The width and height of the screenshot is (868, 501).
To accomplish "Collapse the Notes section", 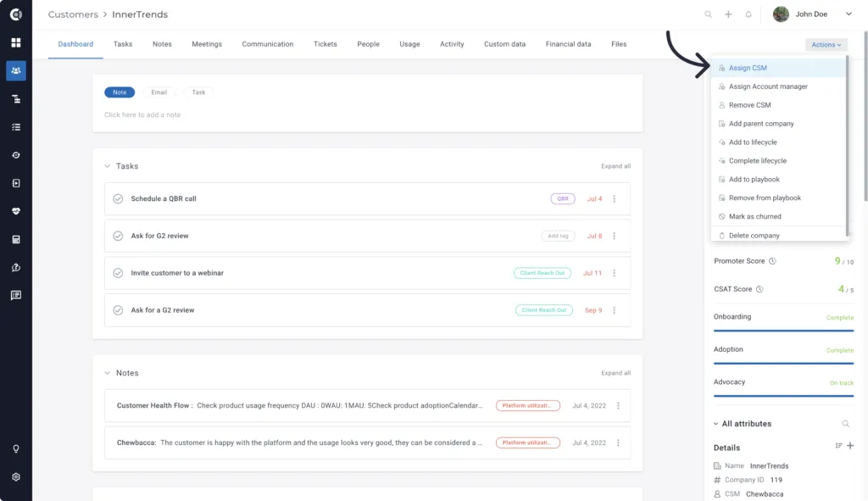I will point(108,373).
